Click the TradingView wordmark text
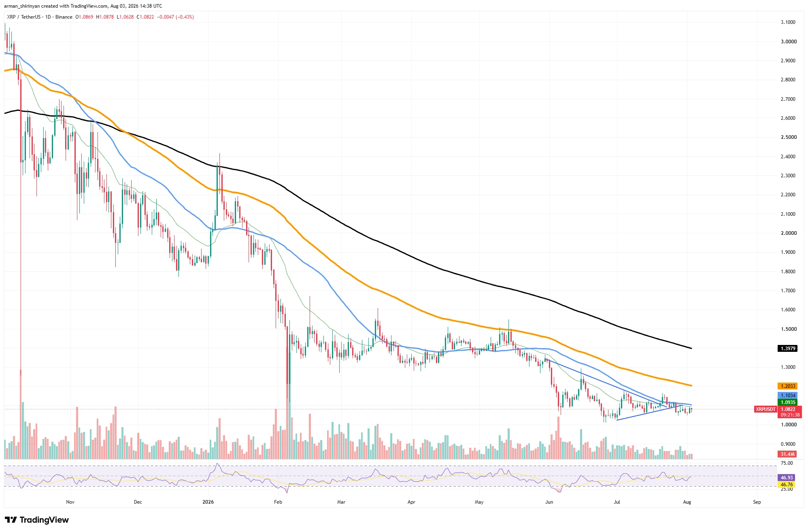 coord(44,520)
